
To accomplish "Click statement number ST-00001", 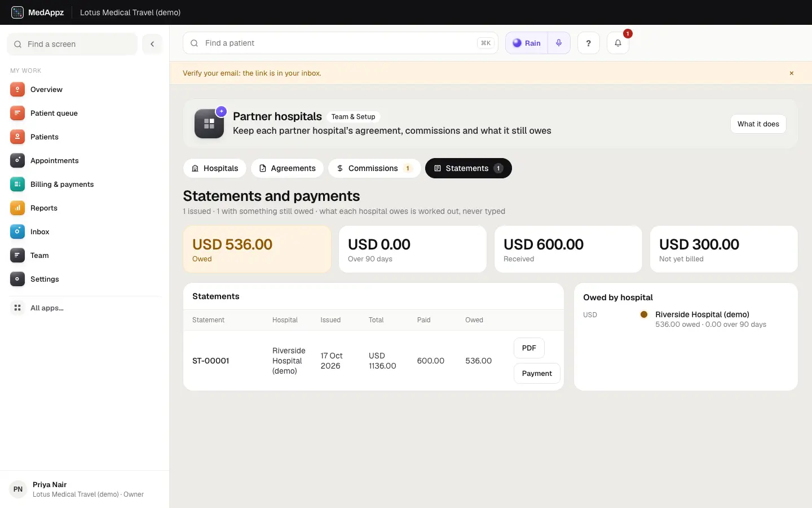I will point(211,361).
